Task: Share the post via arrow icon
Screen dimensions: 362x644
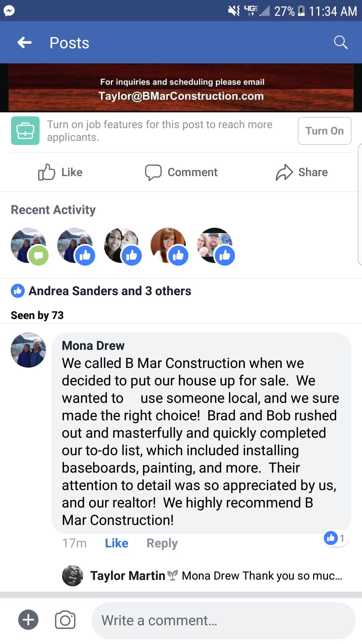Action: pyautogui.click(x=284, y=172)
